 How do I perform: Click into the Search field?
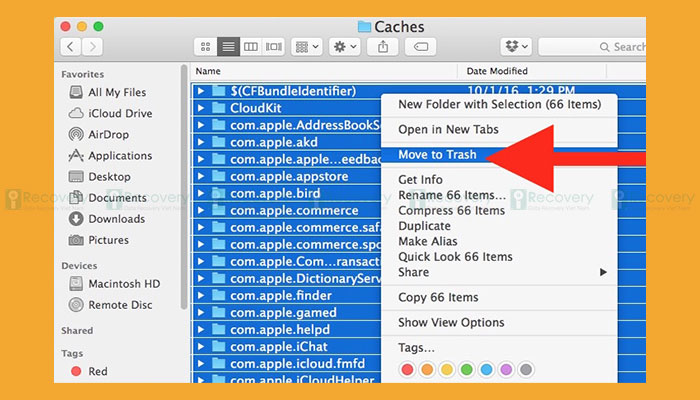tap(592, 47)
